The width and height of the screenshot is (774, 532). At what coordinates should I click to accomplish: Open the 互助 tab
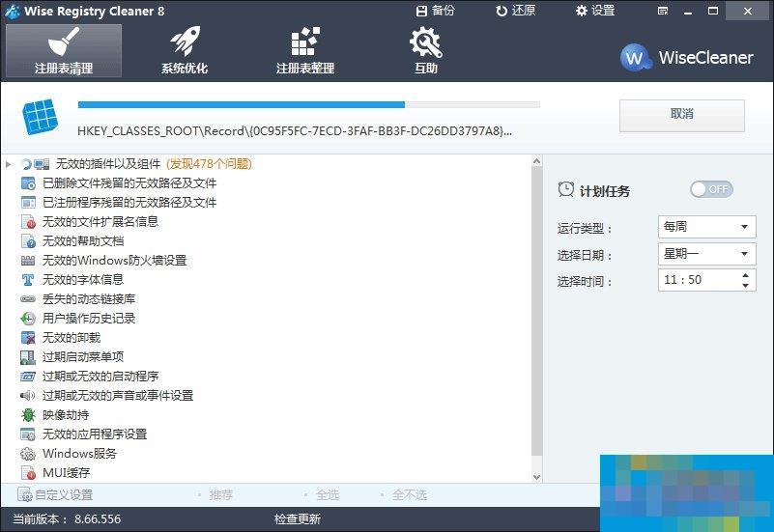pyautogui.click(x=425, y=51)
